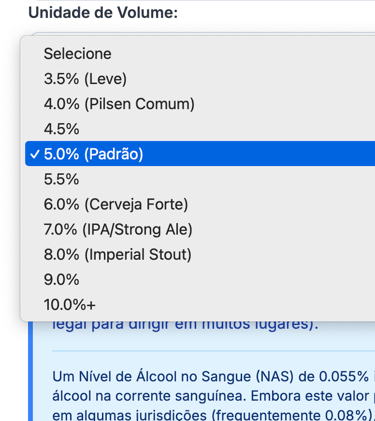This screenshot has height=421, width=375.
Task: Click the horizontal divider in info box
Action: 213,351
